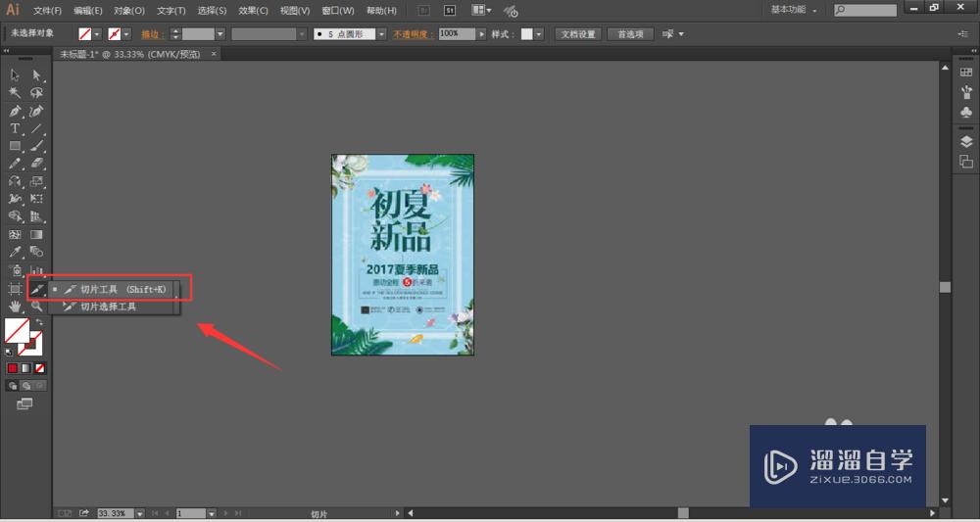Click the 不透明度 opacity link
980x522 pixels.
[x=412, y=34]
